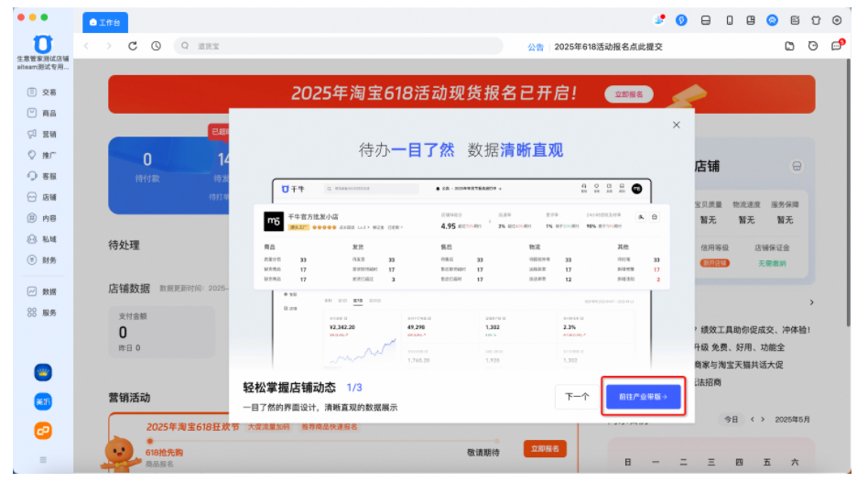The image size is (868, 483).
Task: Expand the right chevron below the shop card
Action: point(811,302)
